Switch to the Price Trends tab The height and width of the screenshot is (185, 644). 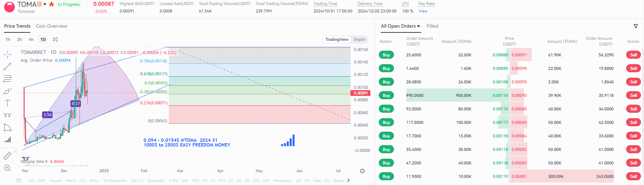point(17,26)
